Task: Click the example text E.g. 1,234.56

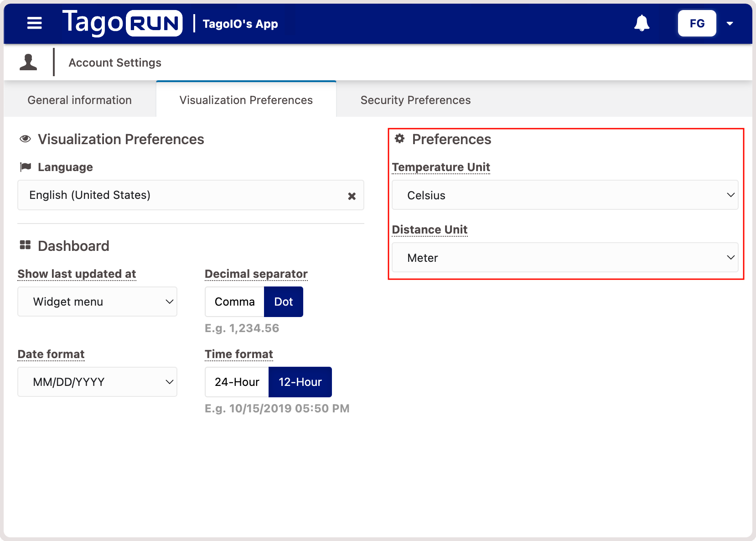Action: pyautogui.click(x=242, y=328)
